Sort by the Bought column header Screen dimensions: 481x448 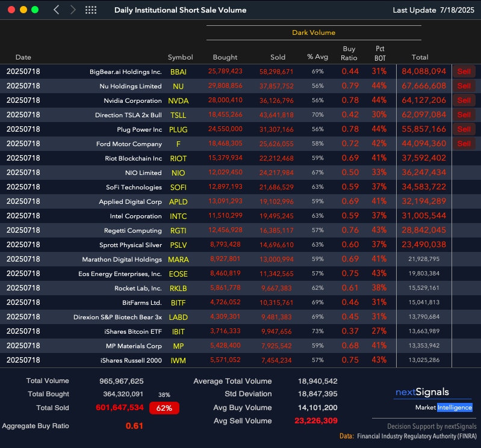225,57
